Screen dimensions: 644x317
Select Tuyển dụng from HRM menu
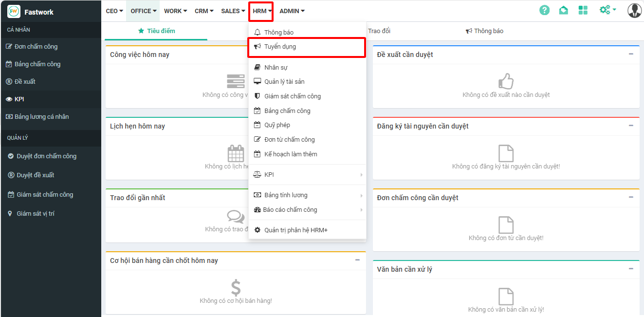pos(280,47)
